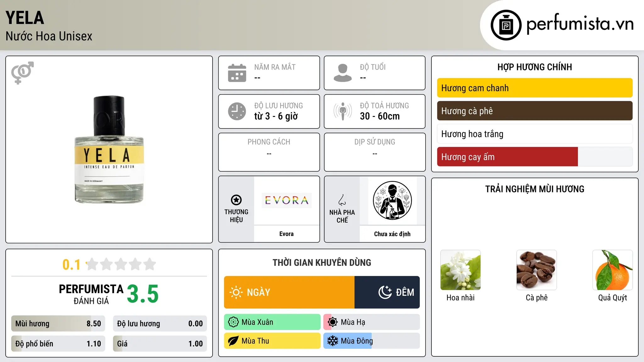Click the calendar icon for Năm ra mắt
The width and height of the screenshot is (644, 362).
237,73
